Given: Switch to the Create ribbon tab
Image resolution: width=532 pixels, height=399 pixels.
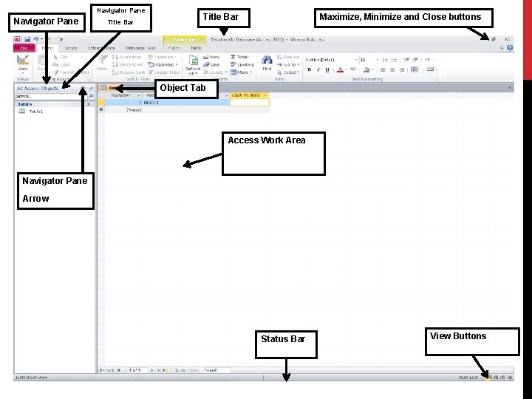Looking at the screenshot, I should tap(71, 48).
